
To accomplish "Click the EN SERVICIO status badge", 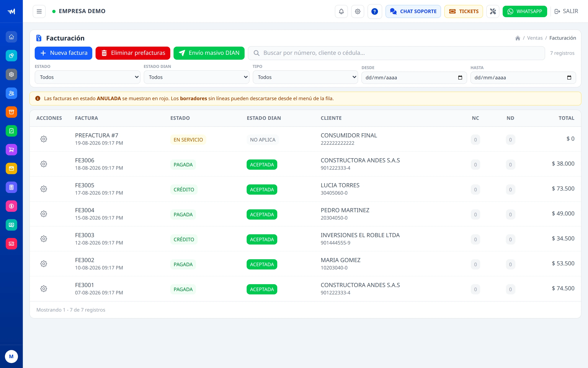I will [188, 140].
